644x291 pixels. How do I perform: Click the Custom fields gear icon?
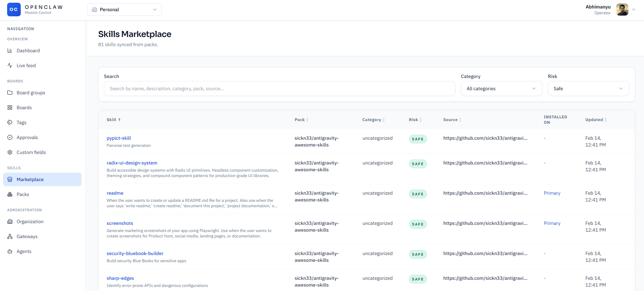click(x=10, y=152)
